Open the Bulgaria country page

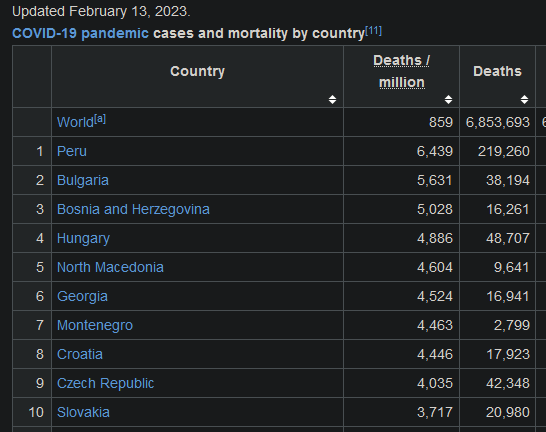[83, 180]
